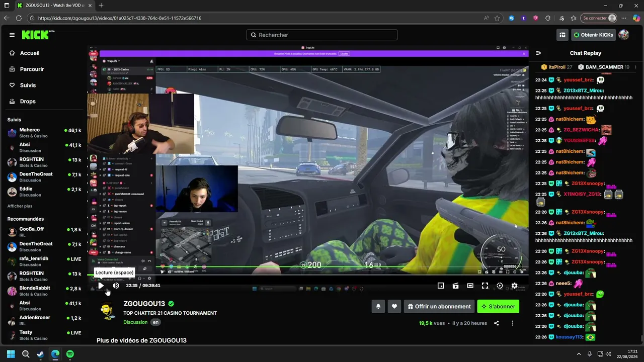Click the browser address bar URL
Screen dimensions: 644x362
120,18
